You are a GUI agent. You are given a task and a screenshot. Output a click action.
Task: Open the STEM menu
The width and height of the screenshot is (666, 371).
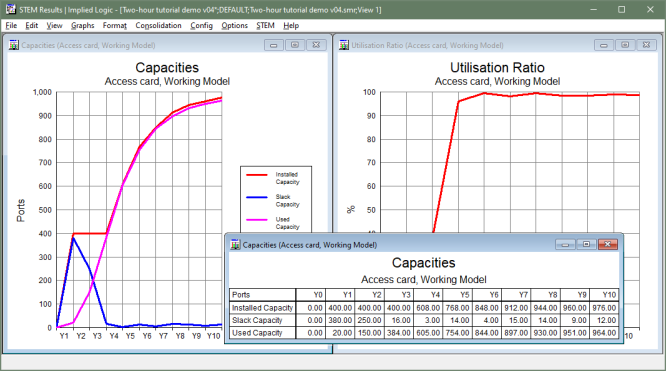pos(265,25)
